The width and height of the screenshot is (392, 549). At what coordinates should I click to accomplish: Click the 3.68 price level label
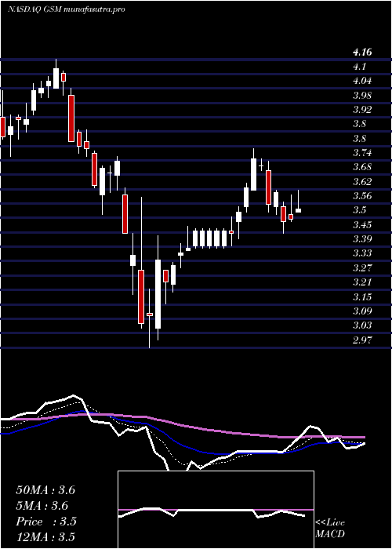point(362,167)
